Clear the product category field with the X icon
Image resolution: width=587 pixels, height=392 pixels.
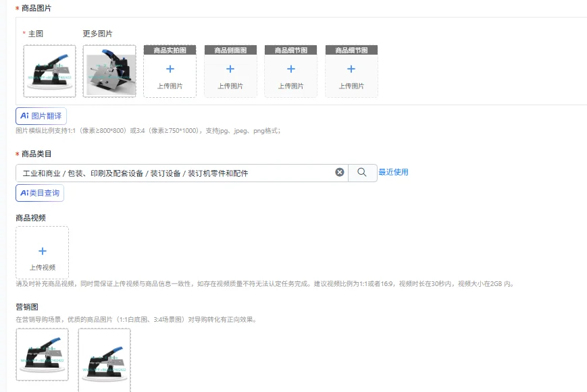(340, 172)
